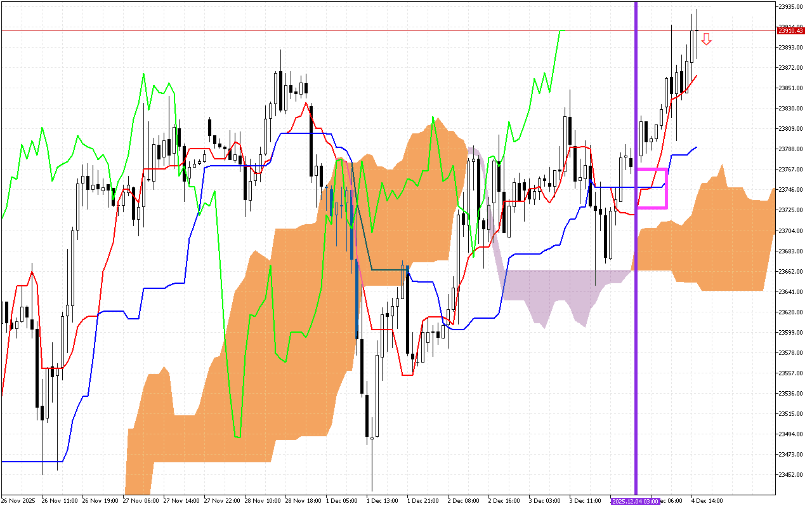812x508 pixels.
Task: Click the 23704.00 price scale label
Action: tap(790, 231)
